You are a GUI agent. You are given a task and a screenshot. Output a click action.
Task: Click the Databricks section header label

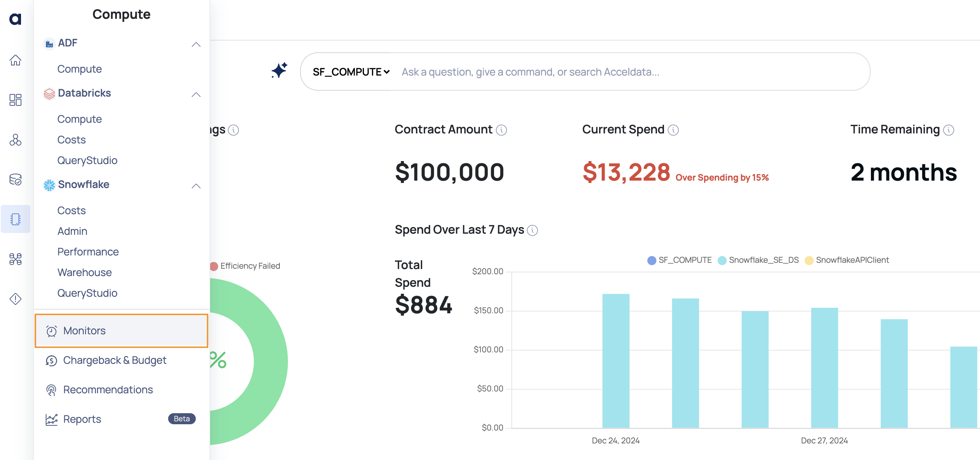point(84,93)
